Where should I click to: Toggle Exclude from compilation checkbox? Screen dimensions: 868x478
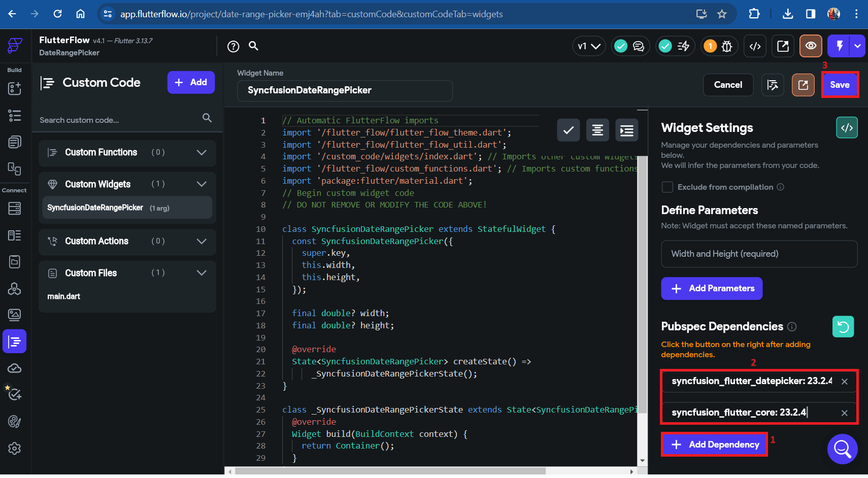[x=667, y=187]
